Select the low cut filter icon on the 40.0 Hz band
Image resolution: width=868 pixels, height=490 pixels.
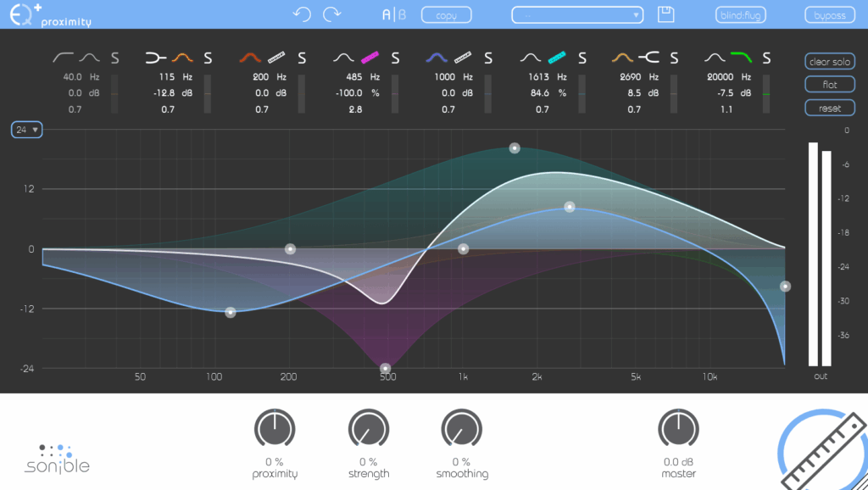pyautogui.click(x=63, y=57)
